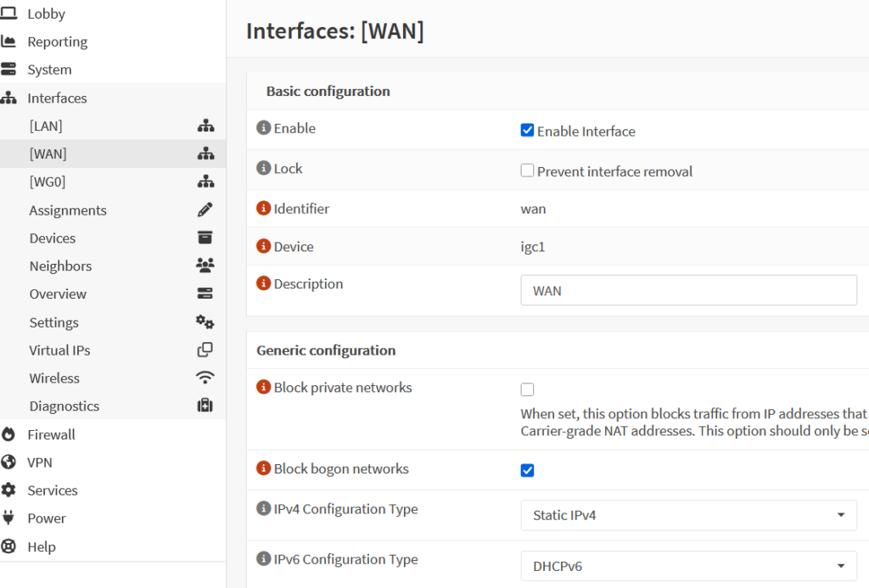Open the IPv4 Configuration Type dropdown
Image resolution: width=869 pixels, height=588 pixels.
[x=688, y=515]
